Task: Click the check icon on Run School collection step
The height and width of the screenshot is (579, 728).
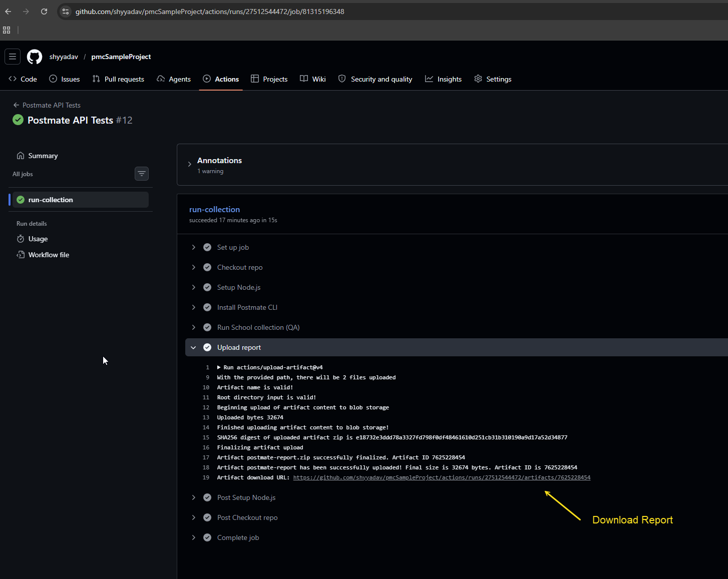Action: (207, 327)
